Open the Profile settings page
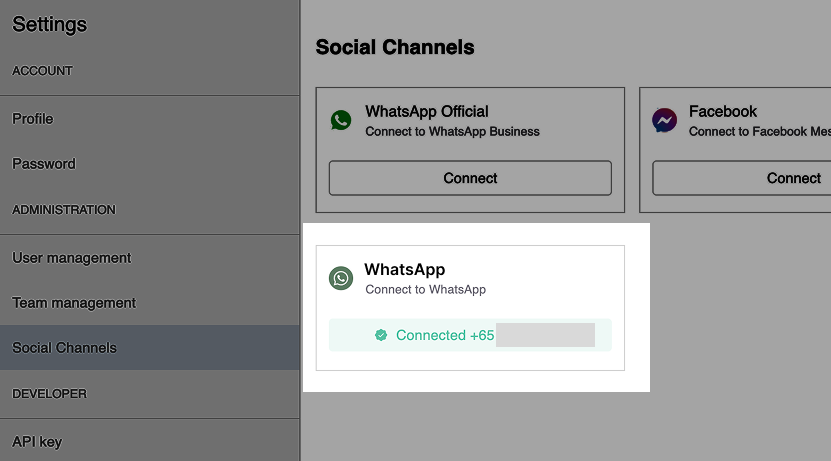 point(149,119)
